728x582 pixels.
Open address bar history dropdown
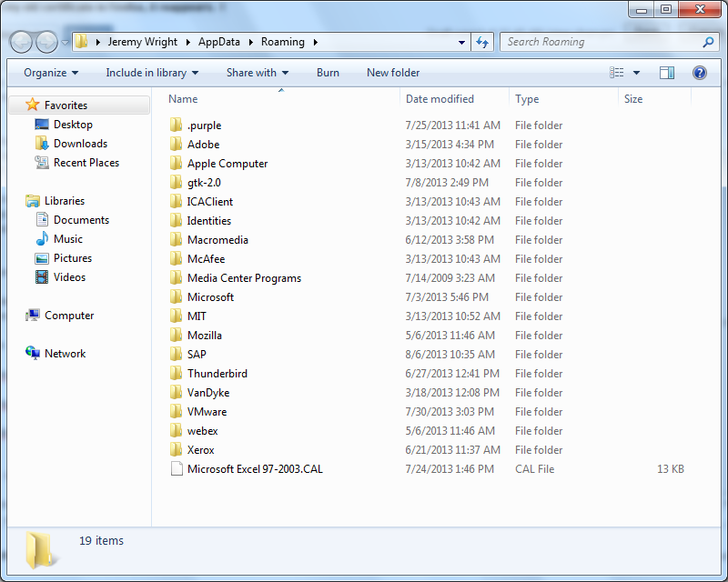tap(461, 42)
